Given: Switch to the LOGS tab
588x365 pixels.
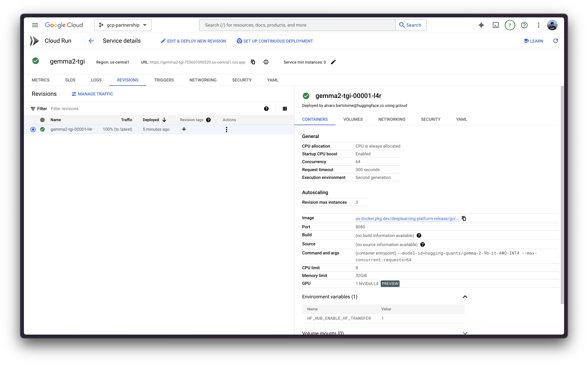Looking at the screenshot, I should 96,80.
